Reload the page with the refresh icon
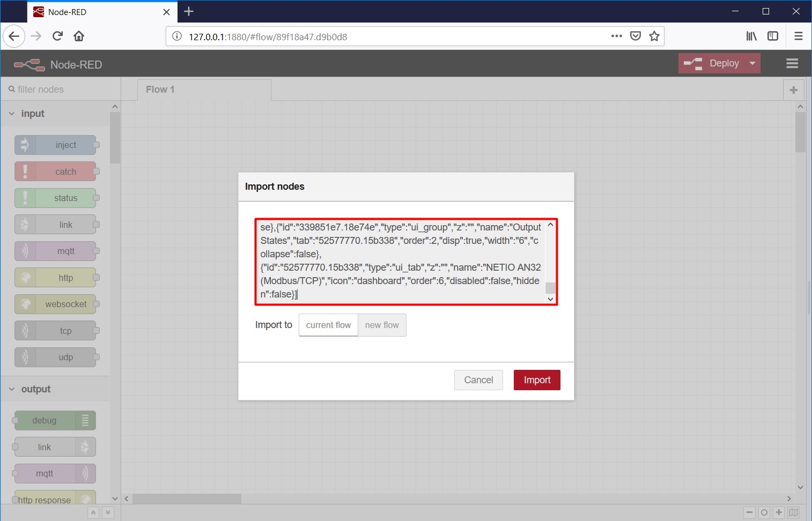The height and width of the screenshot is (521, 812). point(57,36)
